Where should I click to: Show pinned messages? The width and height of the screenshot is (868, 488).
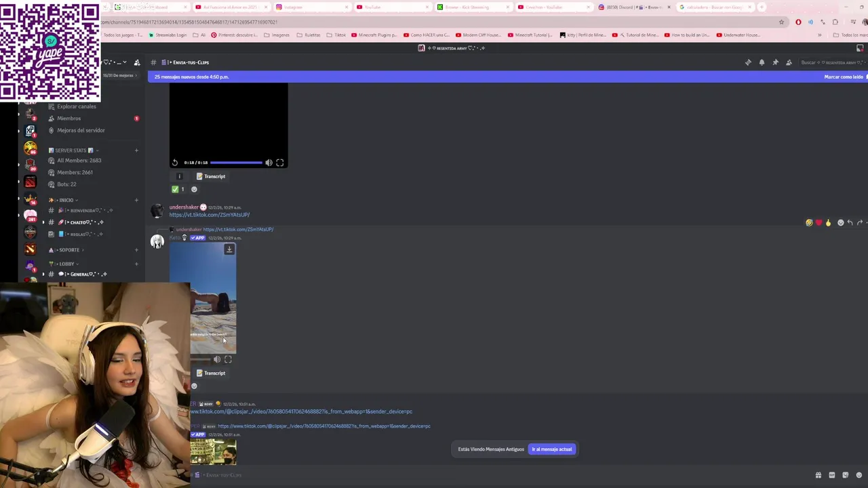pos(775,62)
